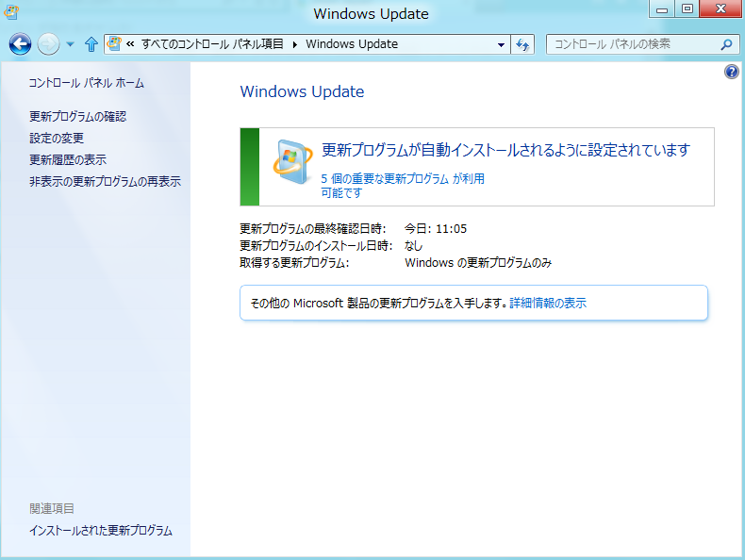This screenshot has height=560, width=745.
Task: Click the blue Back arrow button
Action: click(x=20, y=44)
